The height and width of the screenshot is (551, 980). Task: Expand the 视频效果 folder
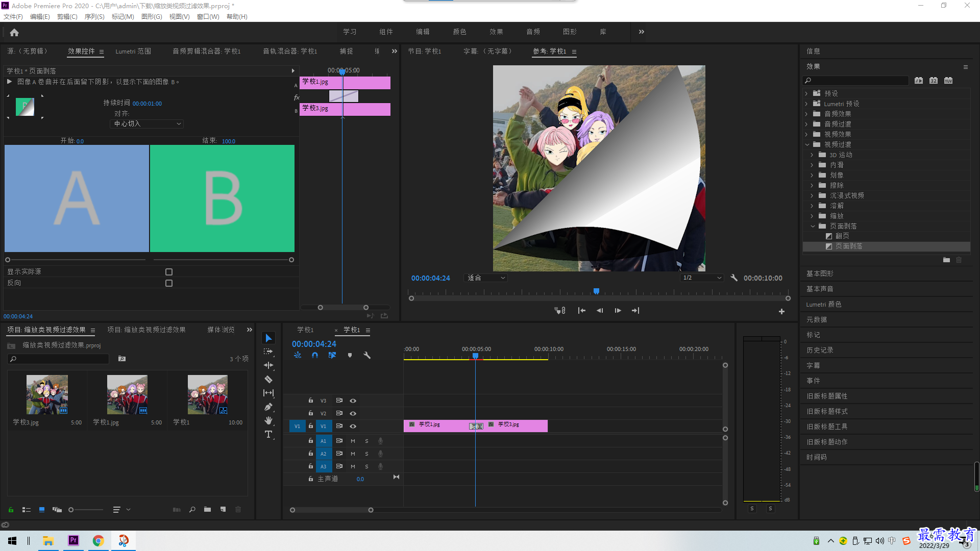point(806,135)
